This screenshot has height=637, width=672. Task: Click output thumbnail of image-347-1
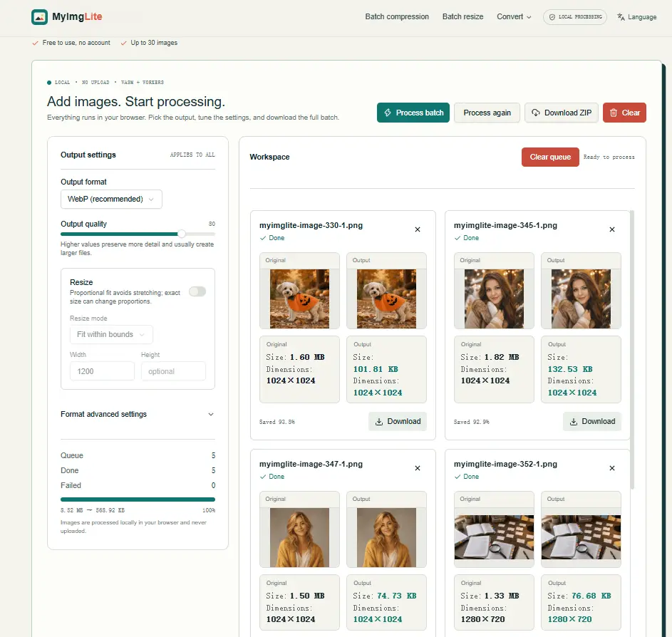pyautogui.click(x=386, y=538)
